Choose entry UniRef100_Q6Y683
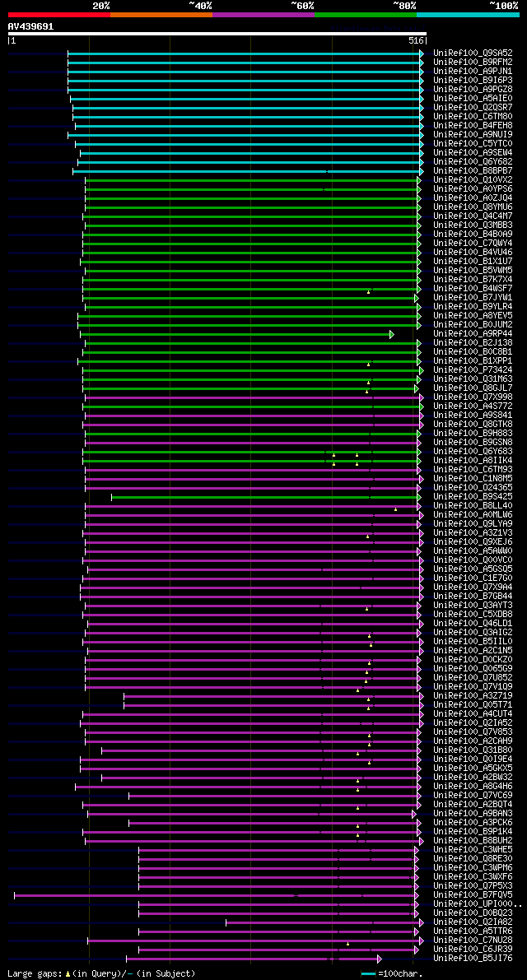Screen dimensions: 527x980 click(473, 452)
